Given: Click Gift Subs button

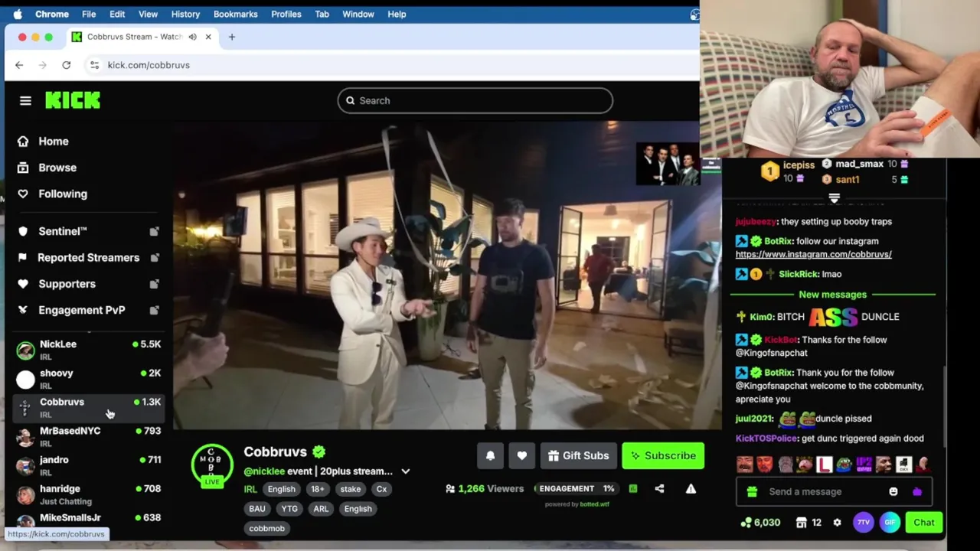Looking at the screenshot, I should 579,455.
